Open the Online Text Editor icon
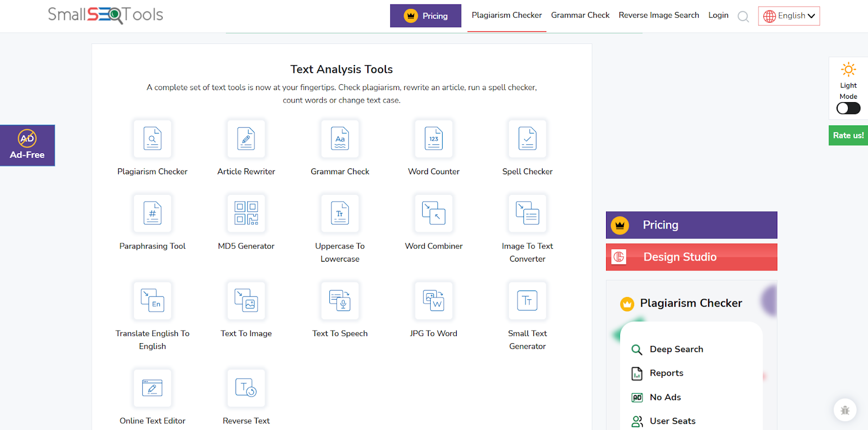This screenshot has width=868, height=430. 152,388
